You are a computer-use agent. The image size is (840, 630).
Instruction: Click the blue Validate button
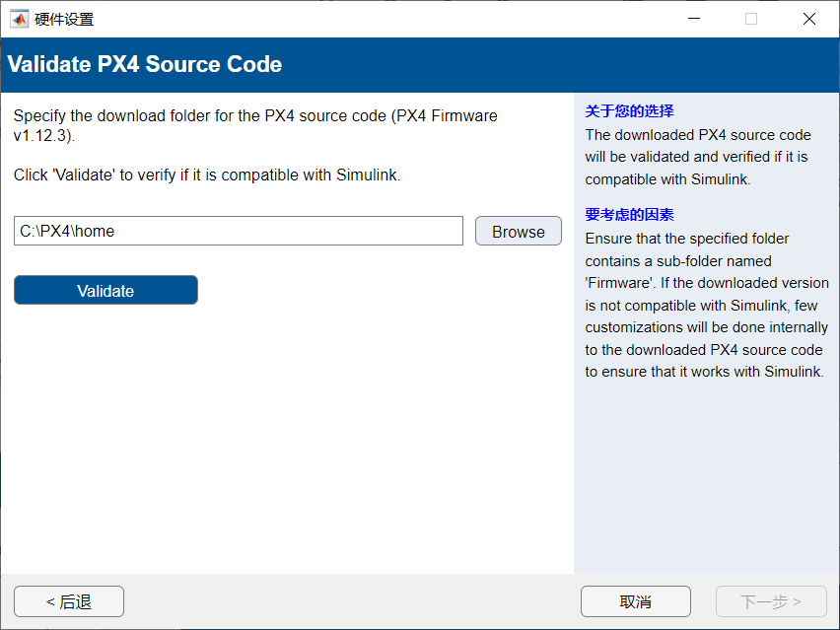pos(105,291)
